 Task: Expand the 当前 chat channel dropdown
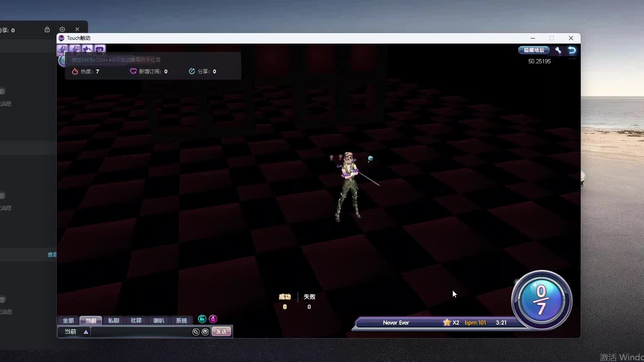(x=86, y=332)
